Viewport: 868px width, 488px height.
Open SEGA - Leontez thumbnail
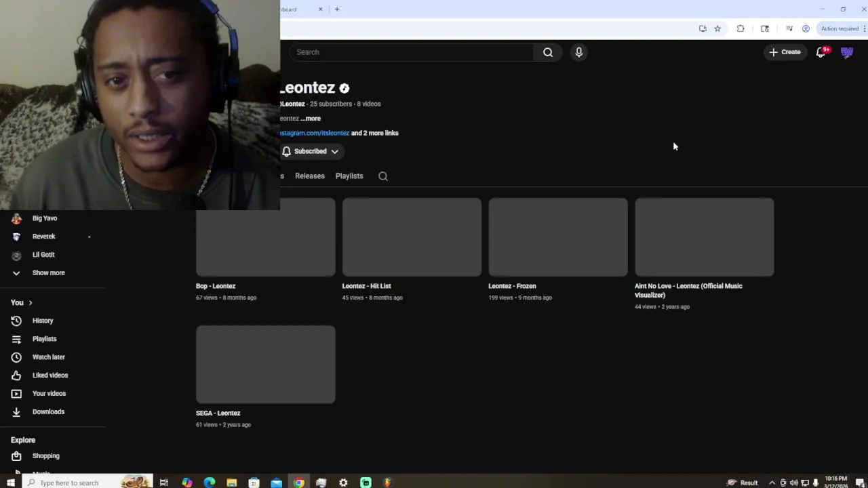click(265, 365)
